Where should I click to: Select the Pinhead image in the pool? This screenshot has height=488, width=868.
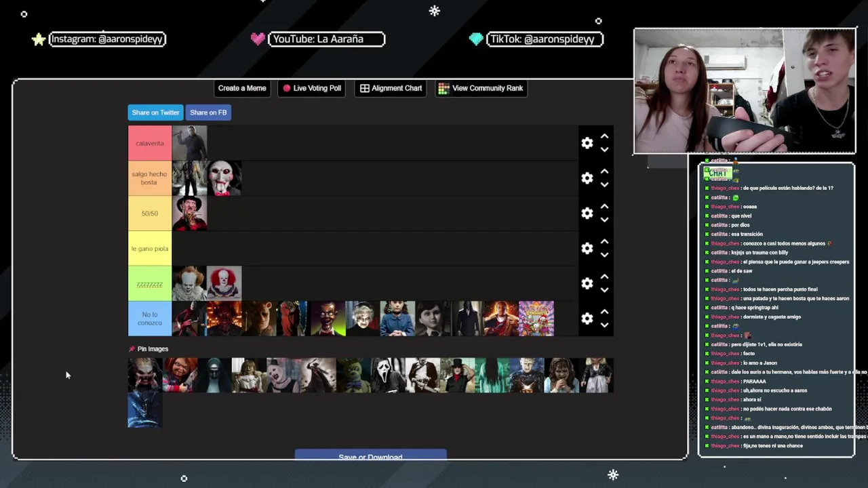[x=527, y=375]
